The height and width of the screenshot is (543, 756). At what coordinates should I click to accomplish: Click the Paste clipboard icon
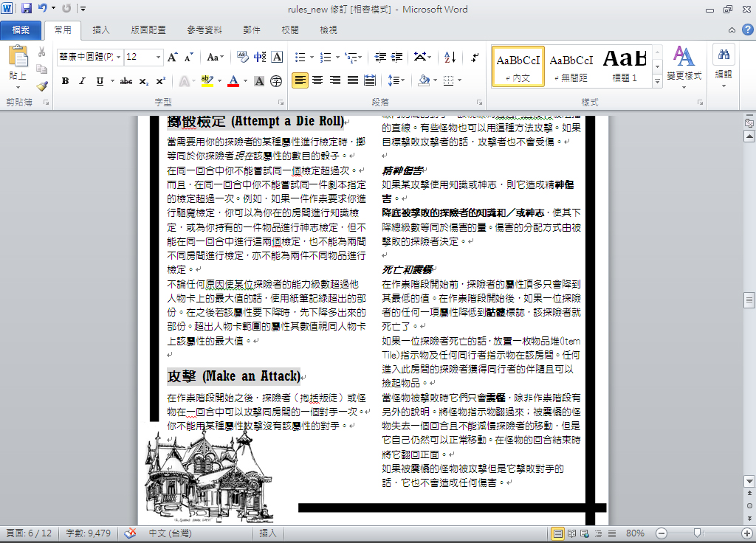(x=18, y=57)
